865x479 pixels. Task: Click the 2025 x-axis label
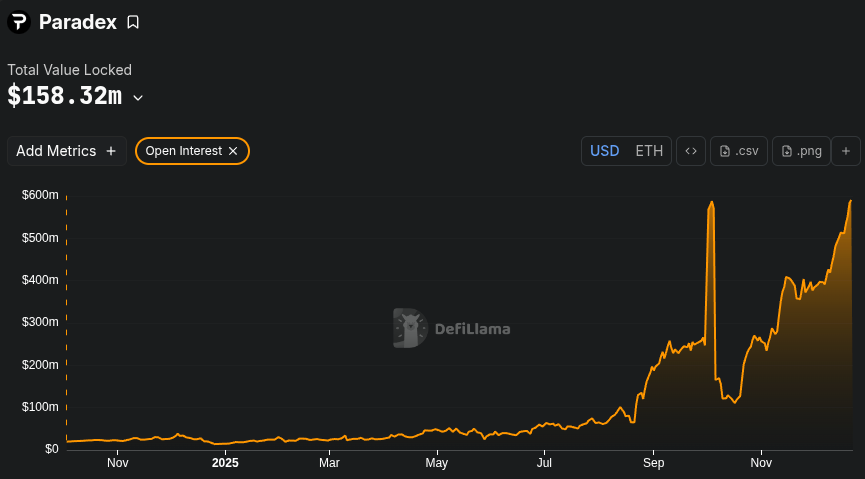[x=225, y=463]
